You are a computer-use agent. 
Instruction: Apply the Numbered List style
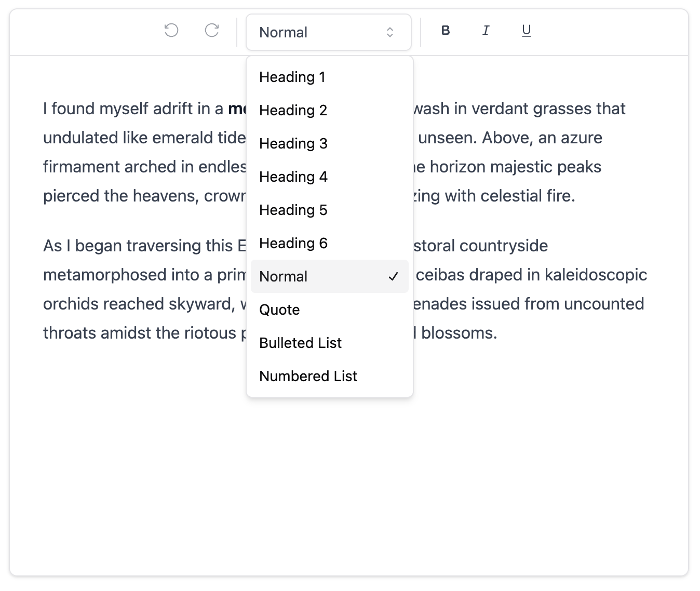tap(308, 376)
